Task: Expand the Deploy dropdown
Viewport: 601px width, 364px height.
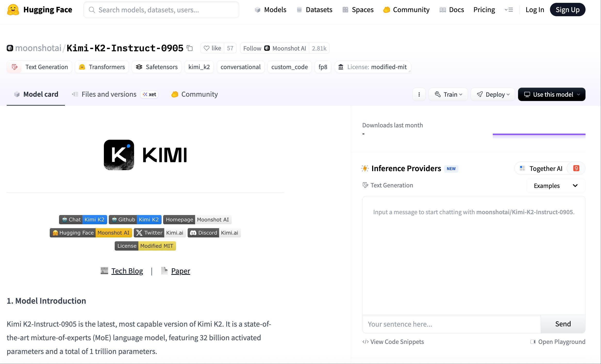Action: click(x=493, y=94)
